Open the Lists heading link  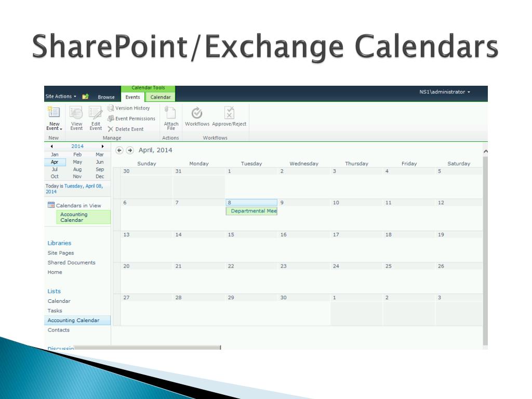click(54, 291)
